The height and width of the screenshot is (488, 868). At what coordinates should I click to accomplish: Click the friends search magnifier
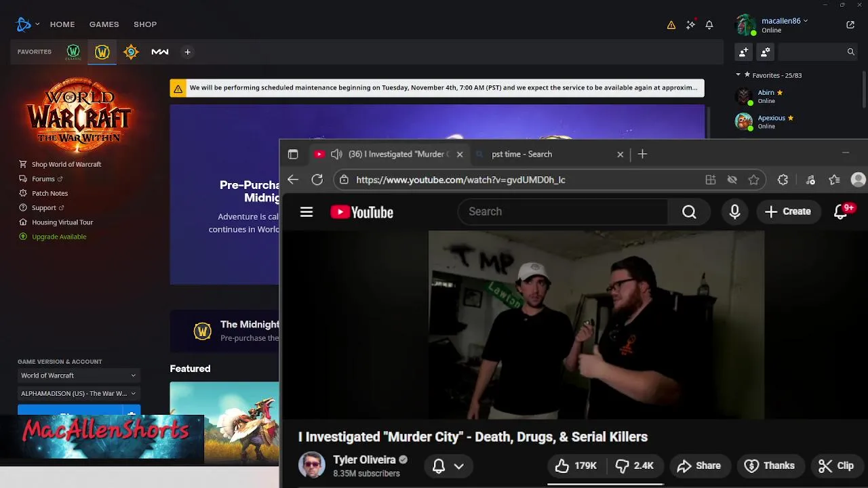[x=851, y=52]
